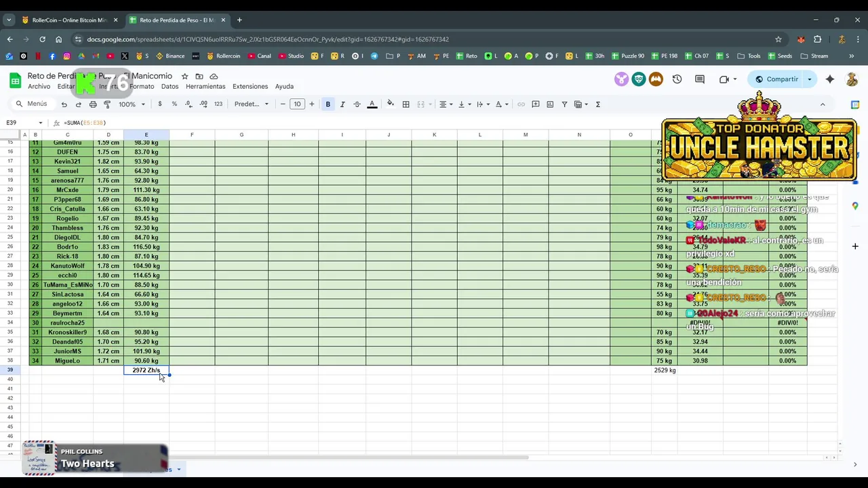
Task: Open the fill color bucket
Action: (390, 104)
